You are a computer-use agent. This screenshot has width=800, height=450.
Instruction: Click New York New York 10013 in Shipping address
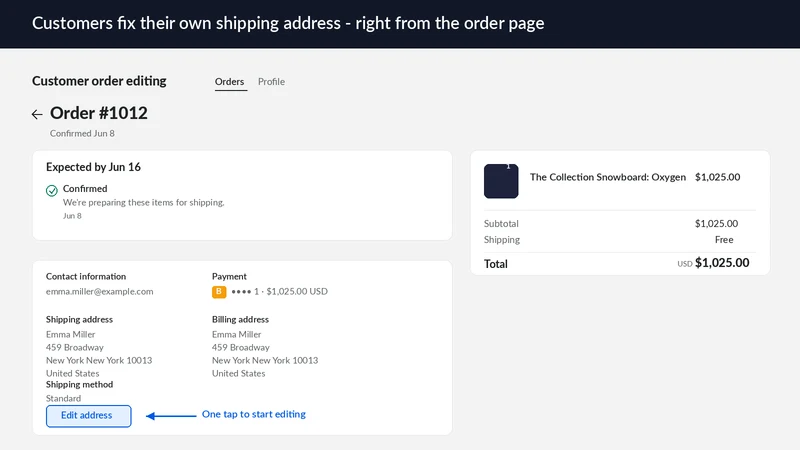coord(99,360)
